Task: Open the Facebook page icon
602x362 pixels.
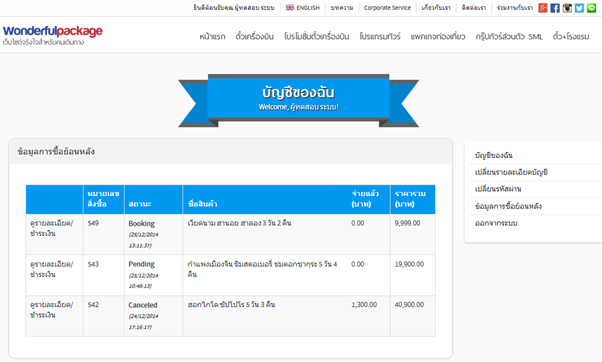Action: pyautogui.click(x=555, y=8)
